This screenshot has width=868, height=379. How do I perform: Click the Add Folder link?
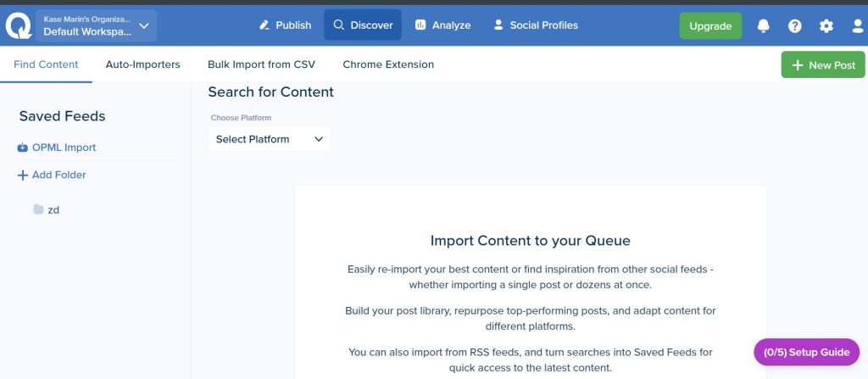59,176
